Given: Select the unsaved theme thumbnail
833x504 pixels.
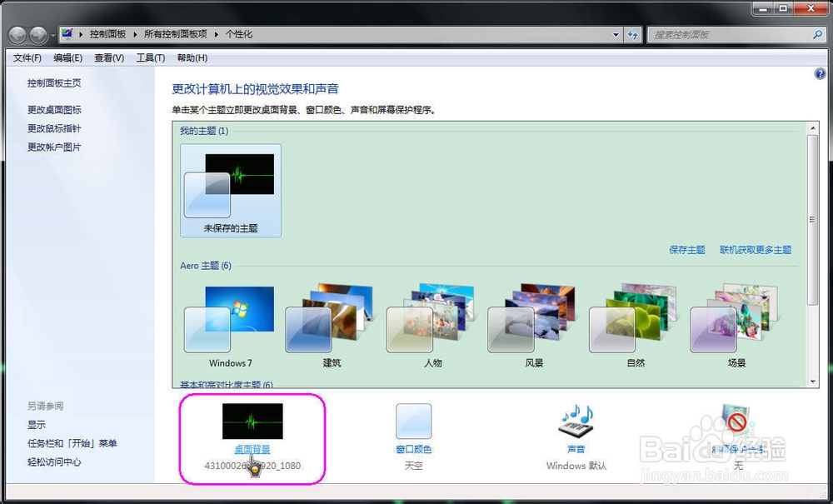Looking at the screenshot, I should pos(231,190).
